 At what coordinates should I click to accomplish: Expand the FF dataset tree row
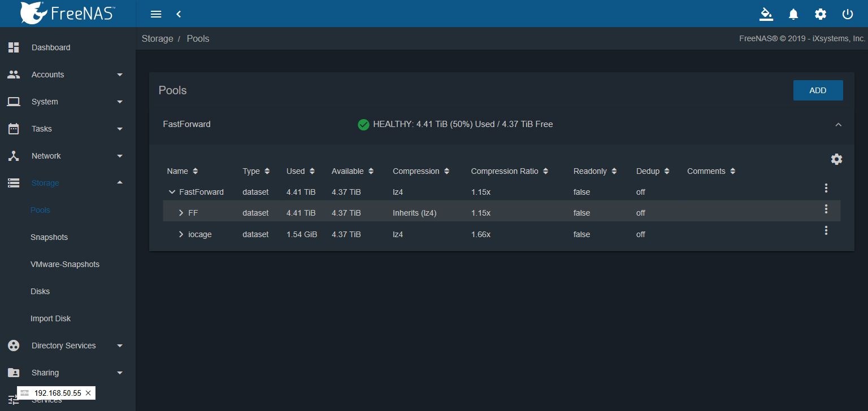(x=181, y=213)
